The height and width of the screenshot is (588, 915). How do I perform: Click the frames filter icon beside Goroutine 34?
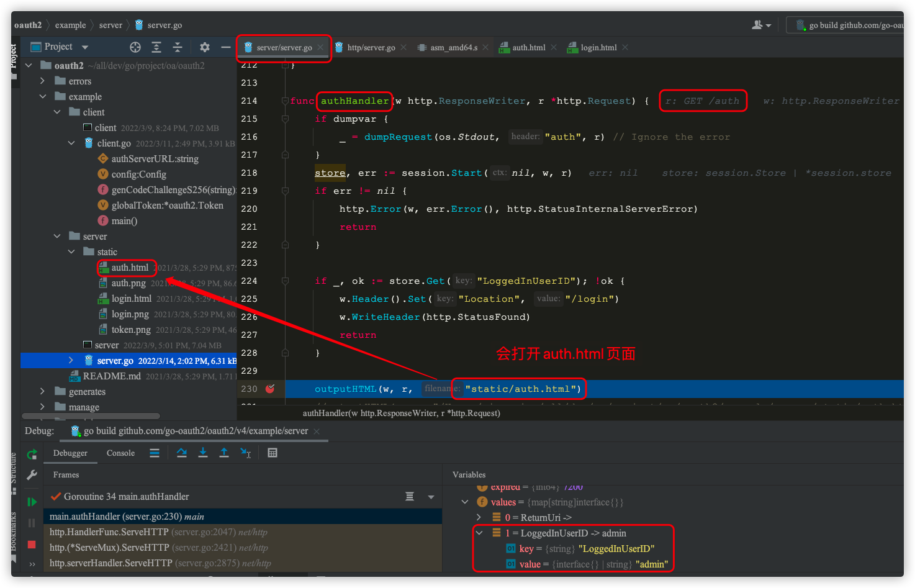pos(410,496)
